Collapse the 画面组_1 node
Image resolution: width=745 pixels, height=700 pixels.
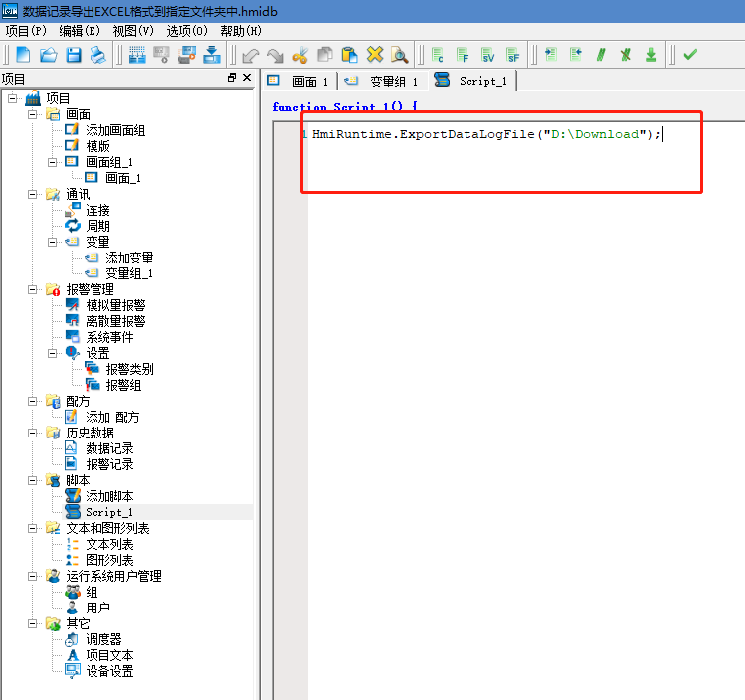click(x=53, y=162)
